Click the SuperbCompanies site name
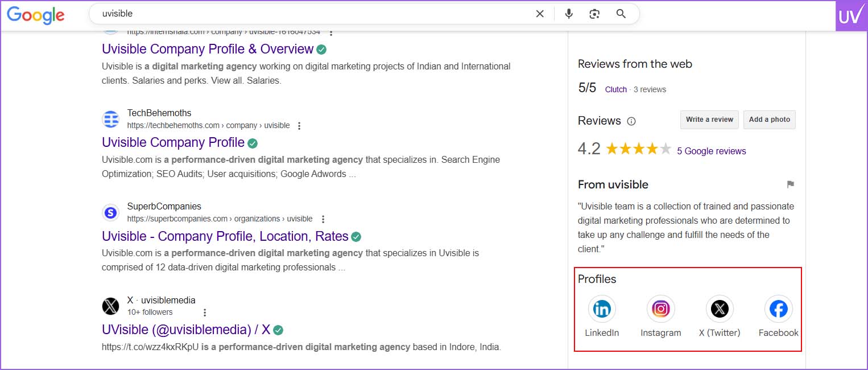The image size is (868, 370). [164, 206]
